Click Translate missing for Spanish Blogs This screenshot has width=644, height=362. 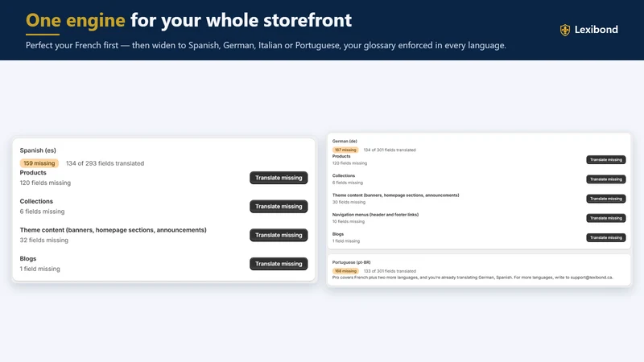(x=279, y=264)
